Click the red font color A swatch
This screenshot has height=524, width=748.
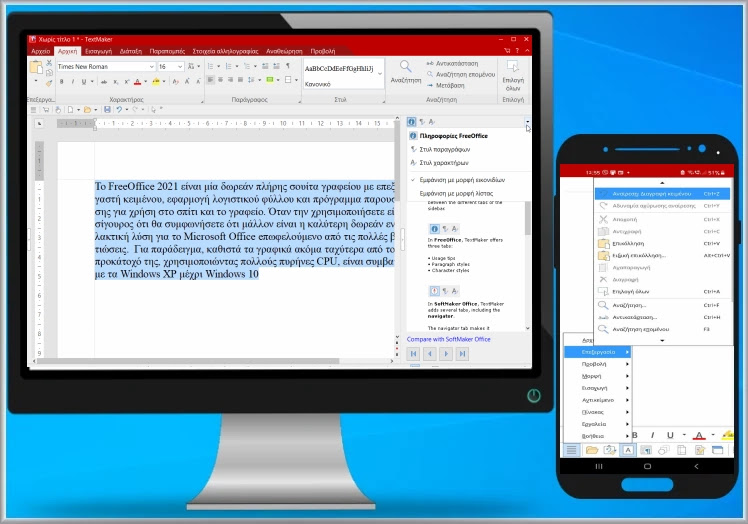137,82
